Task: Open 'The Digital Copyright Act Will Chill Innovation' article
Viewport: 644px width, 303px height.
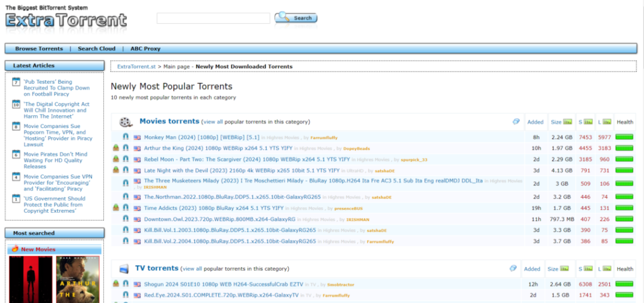Action: click(x=57, y=110)
